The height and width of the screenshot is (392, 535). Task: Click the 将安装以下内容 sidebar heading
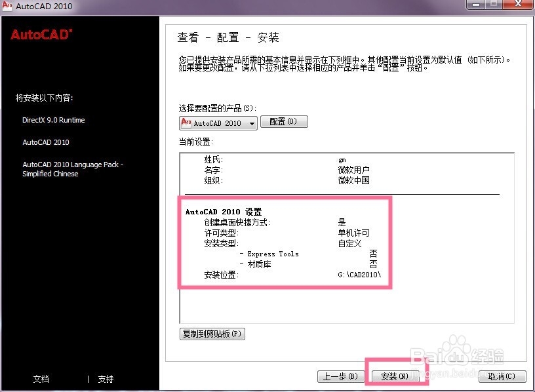(x=45, y=98)
